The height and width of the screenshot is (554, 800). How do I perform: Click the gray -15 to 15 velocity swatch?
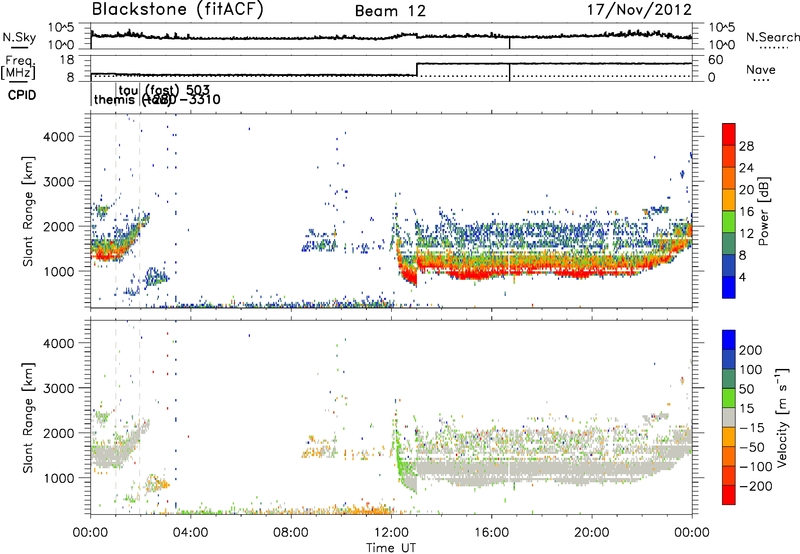click(729, 417)
